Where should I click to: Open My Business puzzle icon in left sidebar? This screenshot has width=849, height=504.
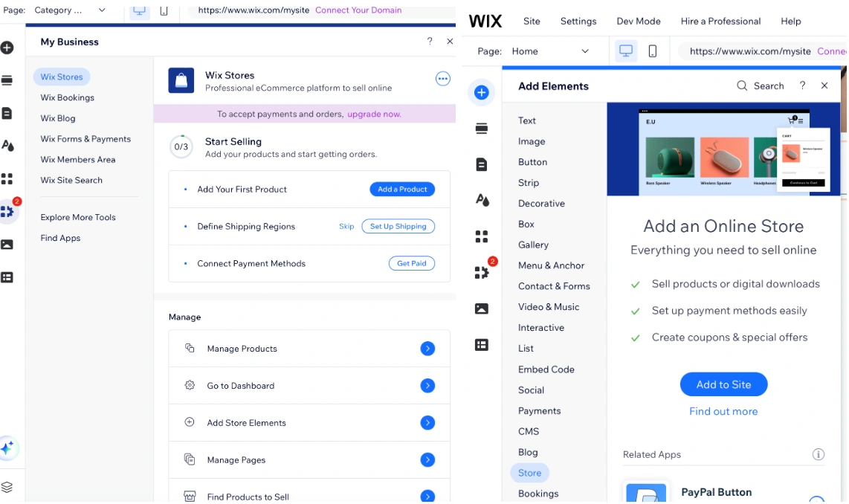(x=7, y=211)
